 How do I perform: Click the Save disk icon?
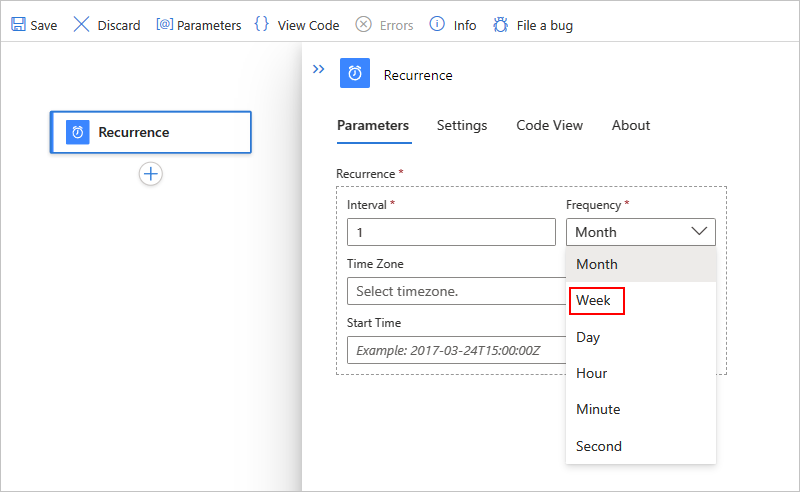click(18, 25)
